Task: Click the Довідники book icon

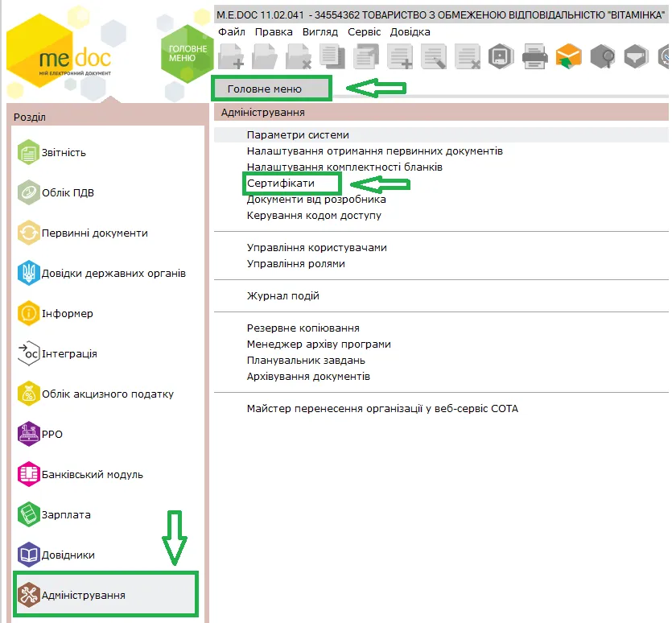Action: (28, 555)
